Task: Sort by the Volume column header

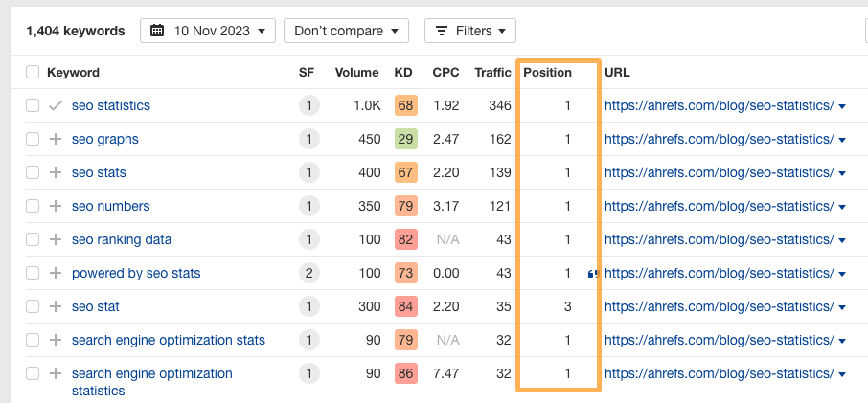Action: point(356,73)
